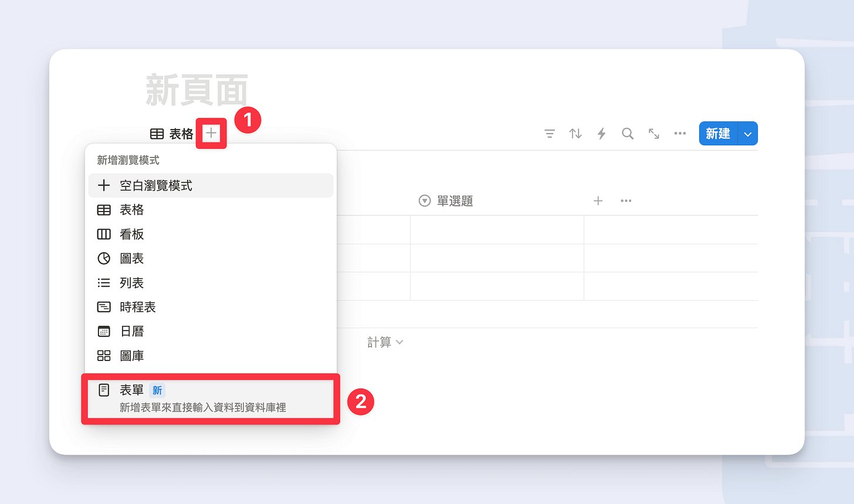This screenshot has height=504, width=854.
Task: Choose the 圖表 chart view option
Action: click(x=211, y=258)
